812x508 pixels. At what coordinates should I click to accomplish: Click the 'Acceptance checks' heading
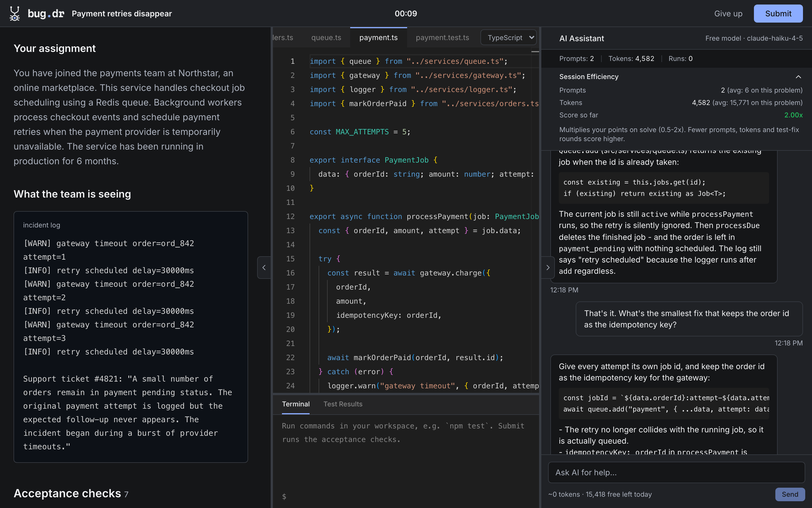(67, 493)
